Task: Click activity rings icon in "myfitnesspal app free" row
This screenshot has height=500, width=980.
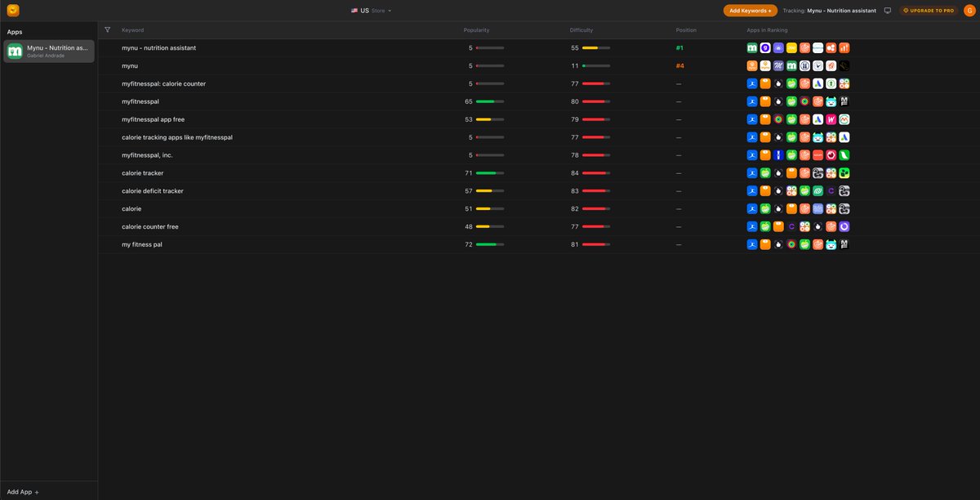Action: pyautogui.click(x=778, y=119)
